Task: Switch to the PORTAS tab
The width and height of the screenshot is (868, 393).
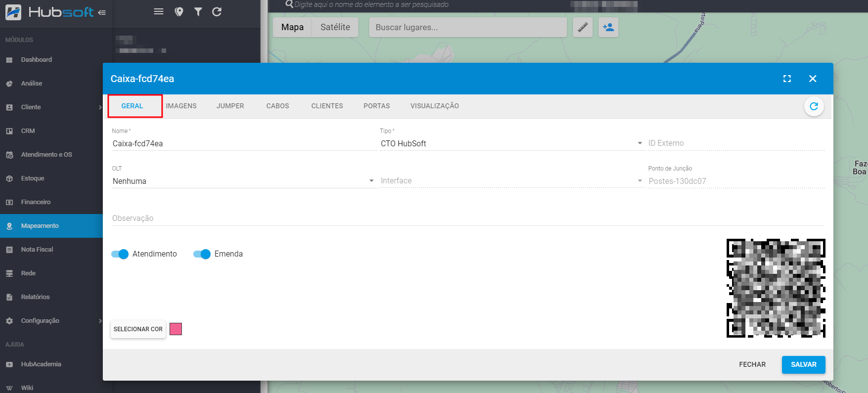Action: (x=377, y=106)
